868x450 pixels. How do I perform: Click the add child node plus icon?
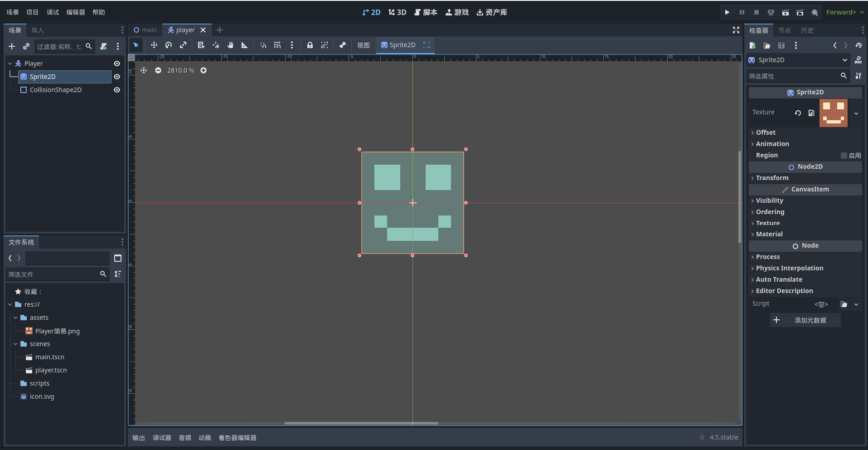click(x=12, y=46)
